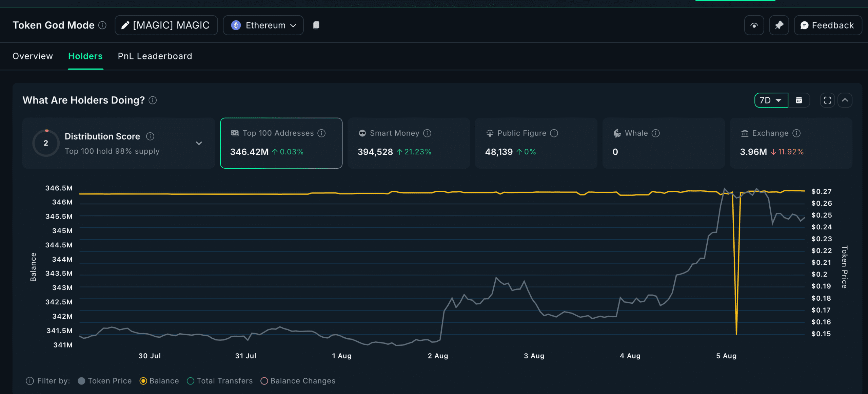Click info icon next to Whale
The image size is (868, 394).
pos(656,133)
